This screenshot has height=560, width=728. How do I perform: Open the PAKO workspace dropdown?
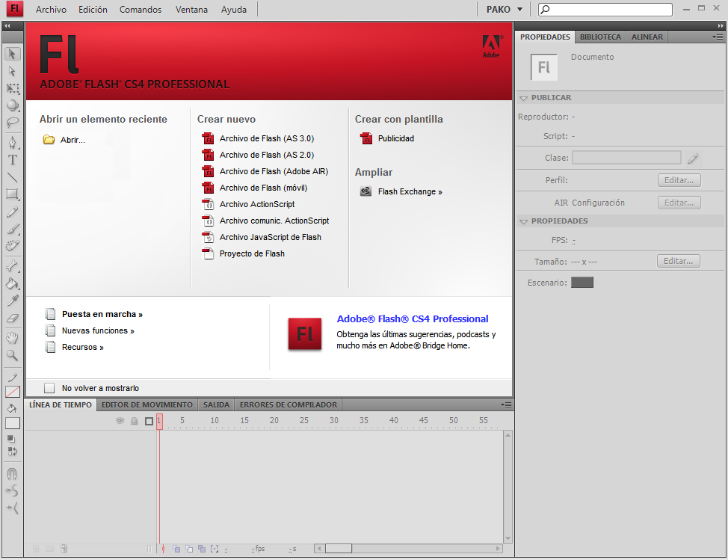(505, 9)
